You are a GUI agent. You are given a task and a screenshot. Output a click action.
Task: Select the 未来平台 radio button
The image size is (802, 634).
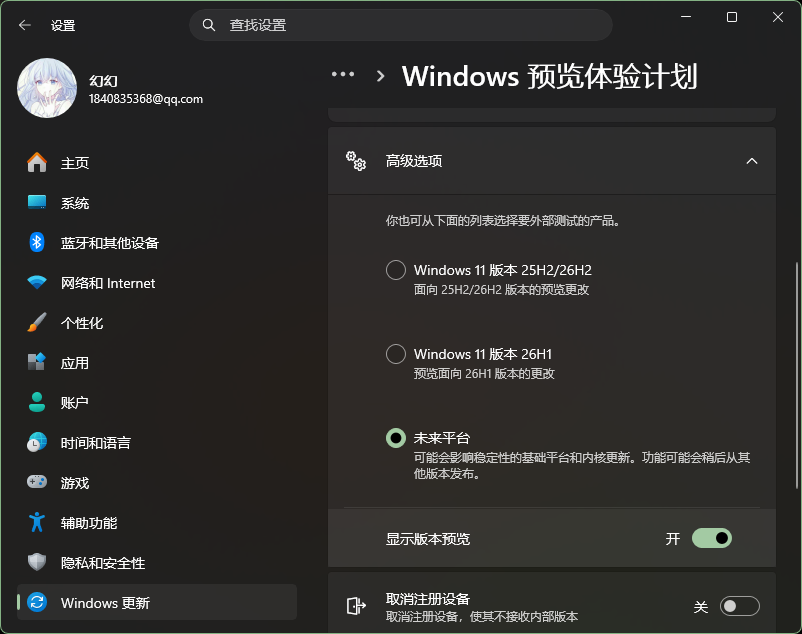point(396,438)
